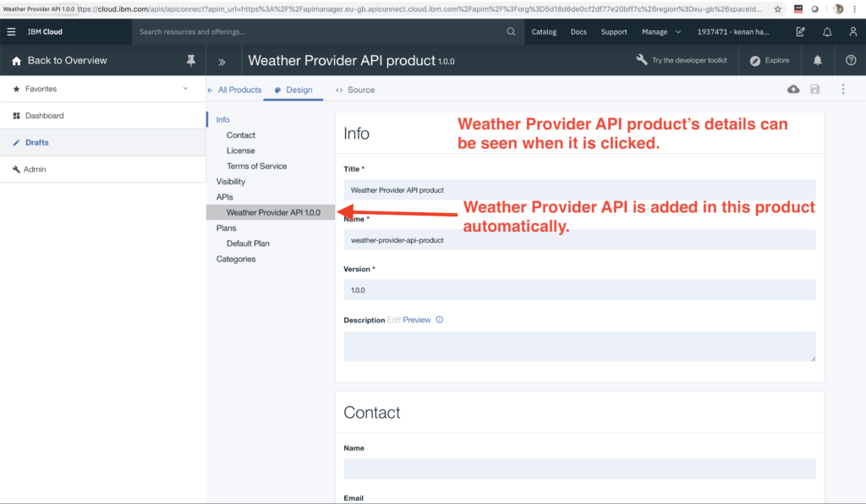Open the user account profile icon
Image resolution: width=866 pixels, height=504 pixels.
coord(852,32)
